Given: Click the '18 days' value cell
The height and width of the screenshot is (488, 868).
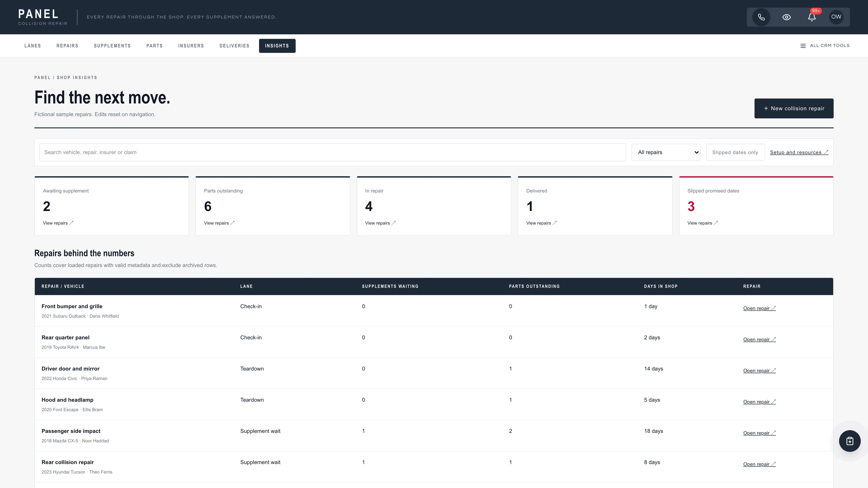Looking at the screenshot, I should tap(653, 431).
